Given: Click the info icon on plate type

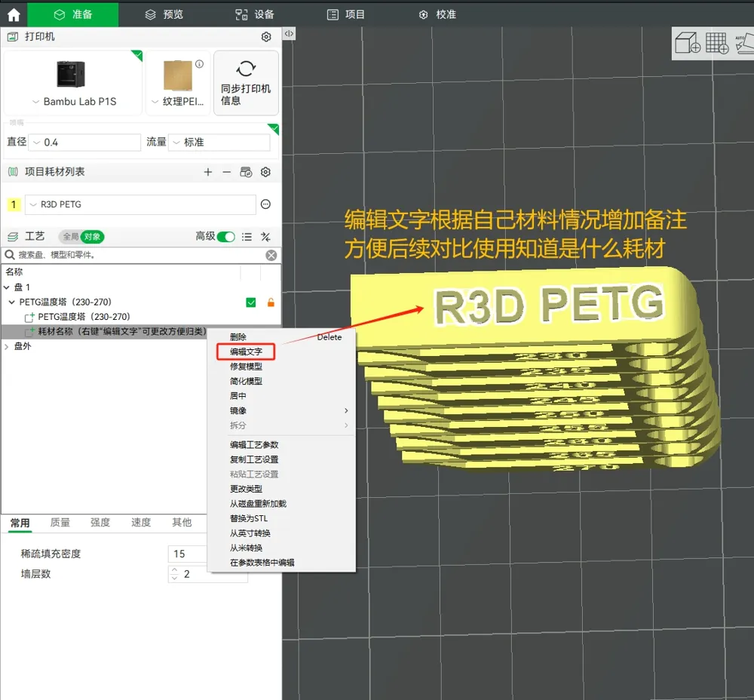Looking at the screenshot, I should [x=200, y=64].
